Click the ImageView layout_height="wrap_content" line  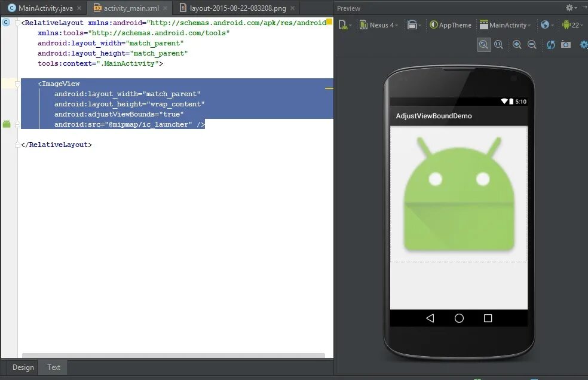(130, 104)
